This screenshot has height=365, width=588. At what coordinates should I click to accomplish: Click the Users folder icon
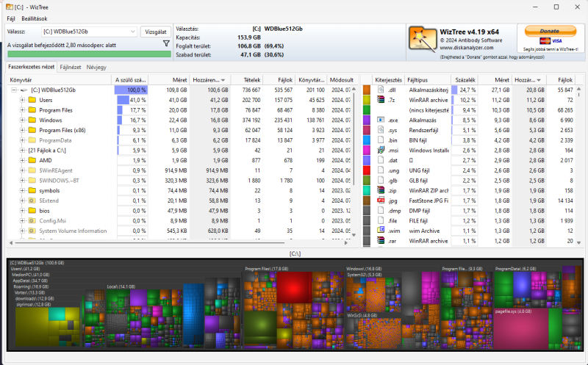tap(32, 100)
